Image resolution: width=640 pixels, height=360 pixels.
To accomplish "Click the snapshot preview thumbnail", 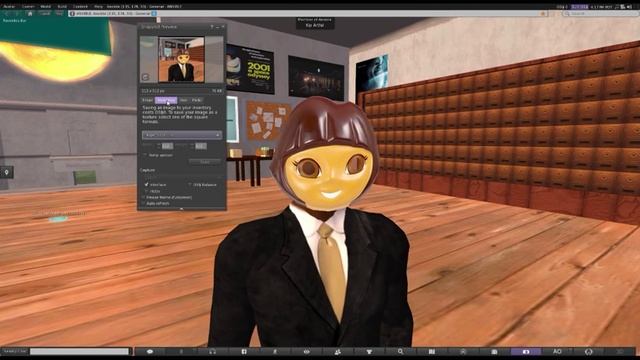I will [181, 60].
